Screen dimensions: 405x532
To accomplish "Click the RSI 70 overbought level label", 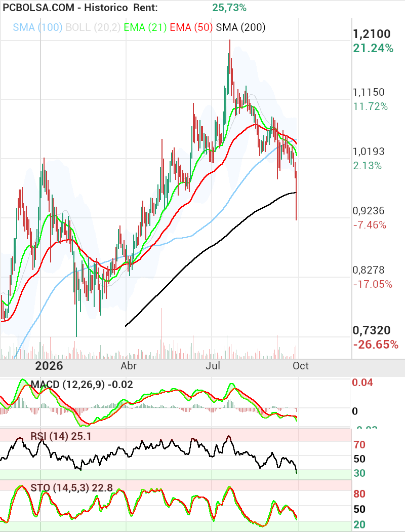I will click(x=359, y=444).
